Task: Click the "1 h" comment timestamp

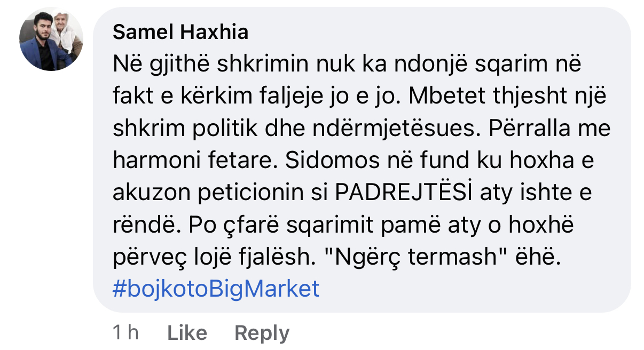Action: pos(126,333)
